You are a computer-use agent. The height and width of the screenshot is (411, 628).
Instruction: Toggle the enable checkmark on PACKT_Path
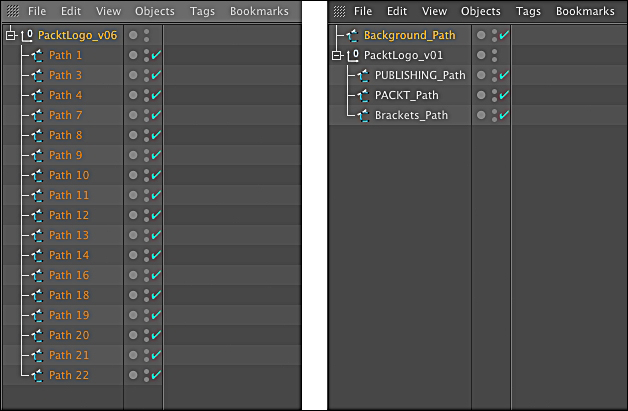point(504,95)
